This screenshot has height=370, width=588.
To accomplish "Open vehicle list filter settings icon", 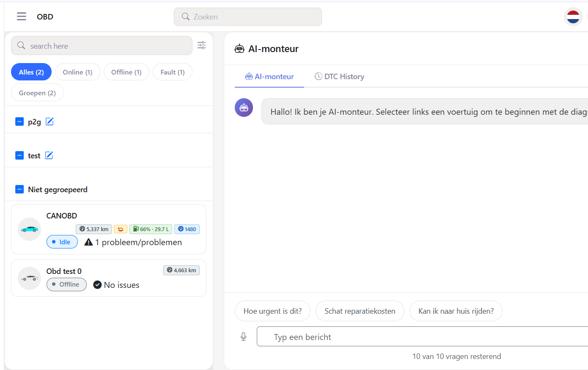I will [202, 45].
